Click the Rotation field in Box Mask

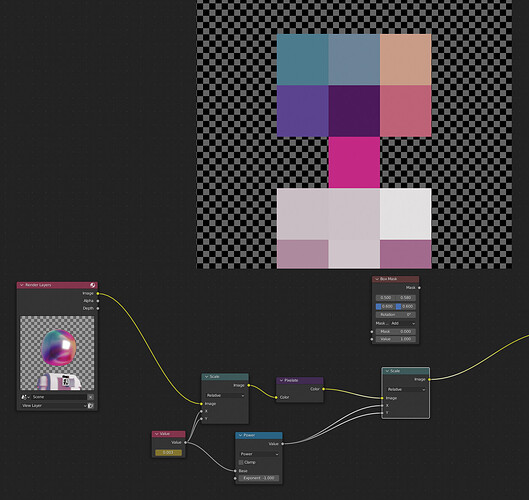(x=396, y=314)
